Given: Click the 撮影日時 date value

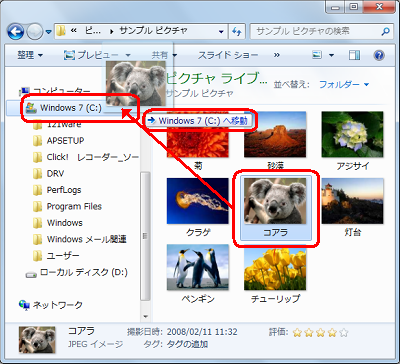Looking at the screenshot, I should coord(202,332).
